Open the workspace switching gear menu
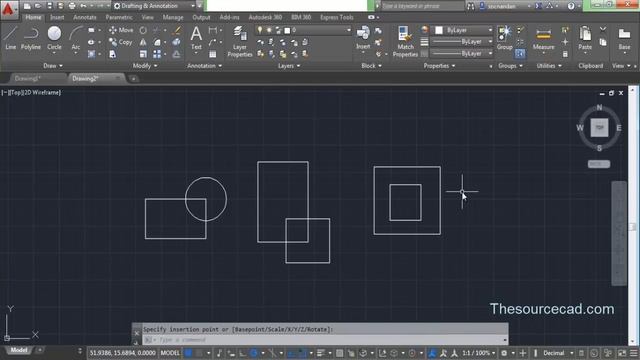Image resolution: width=640 pixels, height=360 pixels. pos(504,353)
